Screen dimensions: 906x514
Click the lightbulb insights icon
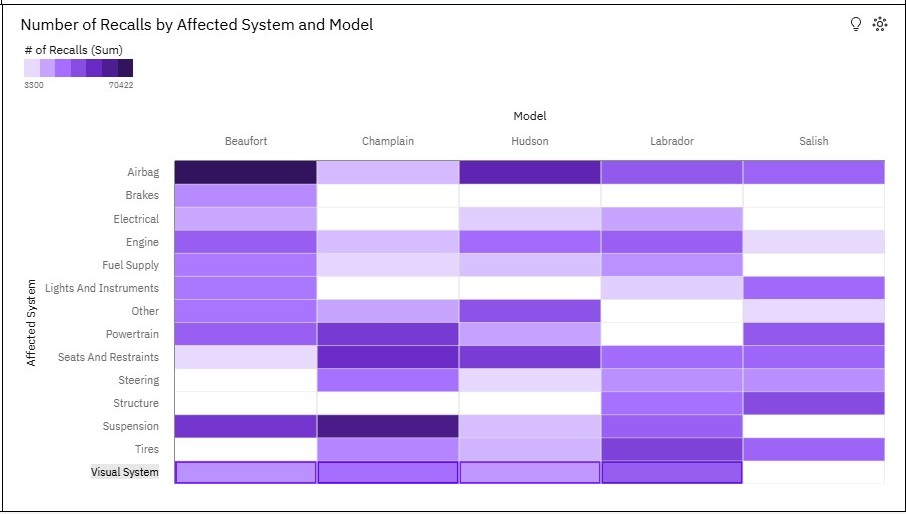tap(856, 24)
